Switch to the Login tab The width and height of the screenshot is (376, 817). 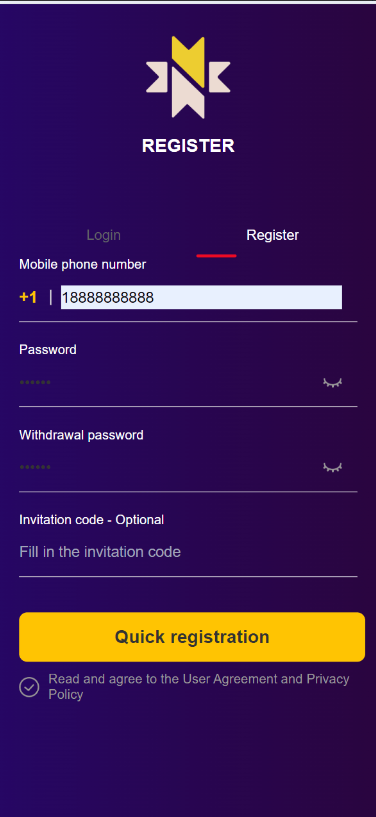[104, 235]
